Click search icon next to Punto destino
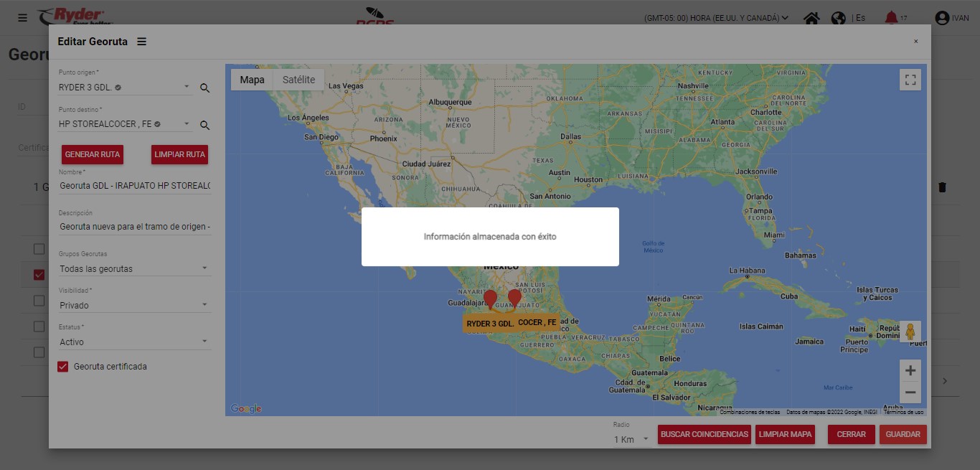Screen dimensions: 980x470 coord(204,125)
